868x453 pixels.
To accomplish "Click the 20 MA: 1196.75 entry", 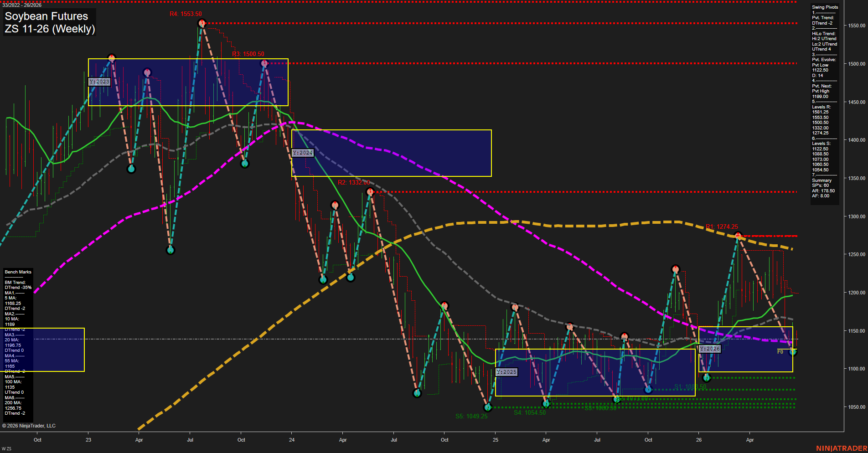I will click(13, 343).
